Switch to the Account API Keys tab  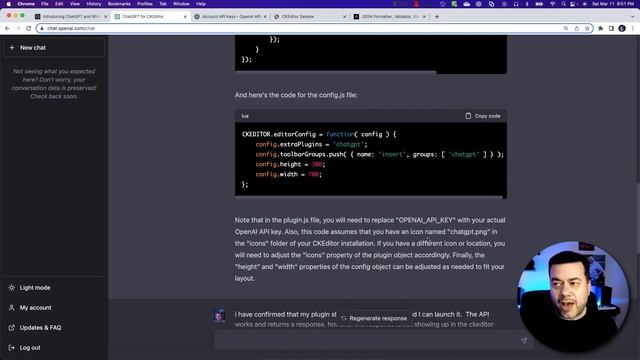(229, 16)
